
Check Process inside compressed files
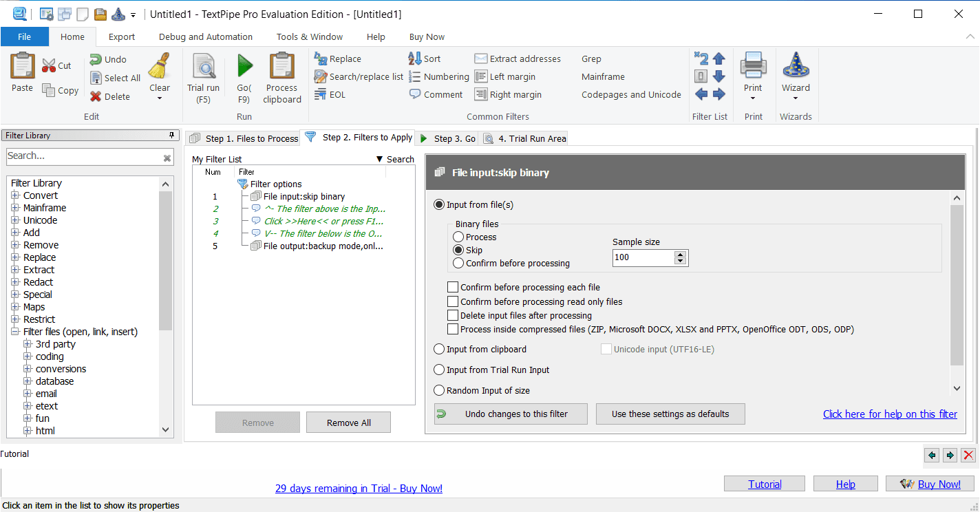(x=453, y=330)
